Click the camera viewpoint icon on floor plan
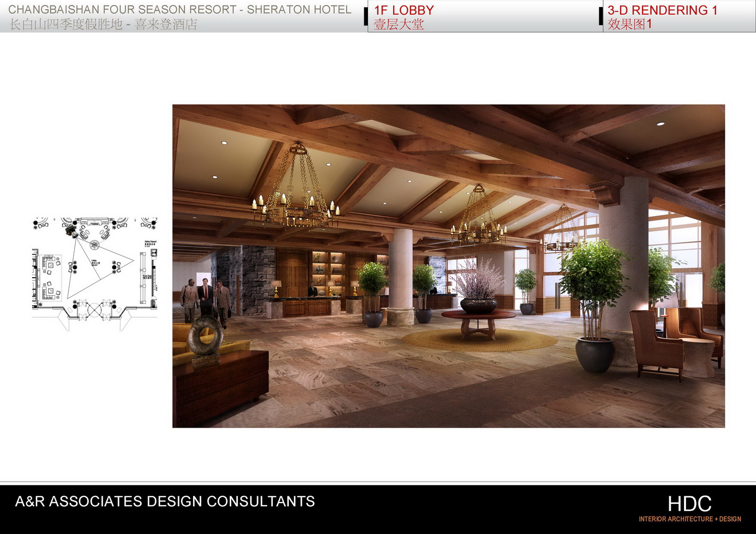756x534 pixels. (x=71, y=231)
